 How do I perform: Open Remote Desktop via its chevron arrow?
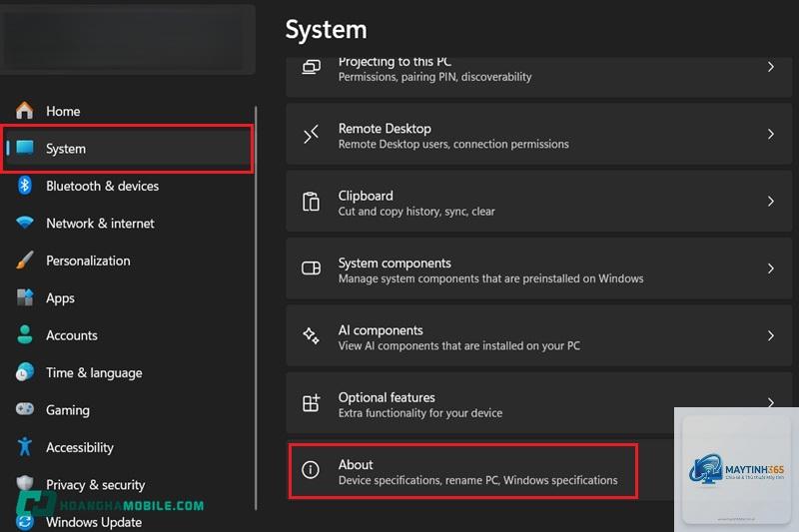coord(771,134)
